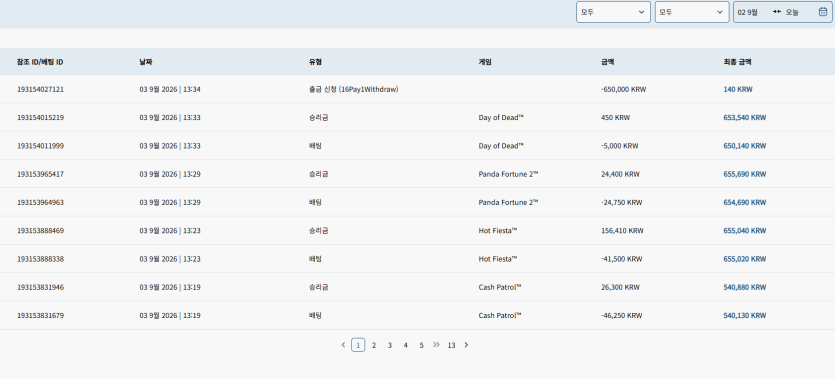Click final balance 655,040 KRW
Image resolution: width=835 pixels, height=379 pixels.
(744, 230)
